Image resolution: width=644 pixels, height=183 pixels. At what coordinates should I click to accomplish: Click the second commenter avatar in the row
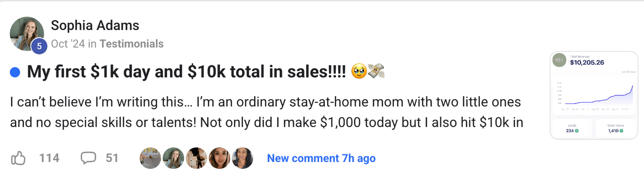[x=173, y=159]
